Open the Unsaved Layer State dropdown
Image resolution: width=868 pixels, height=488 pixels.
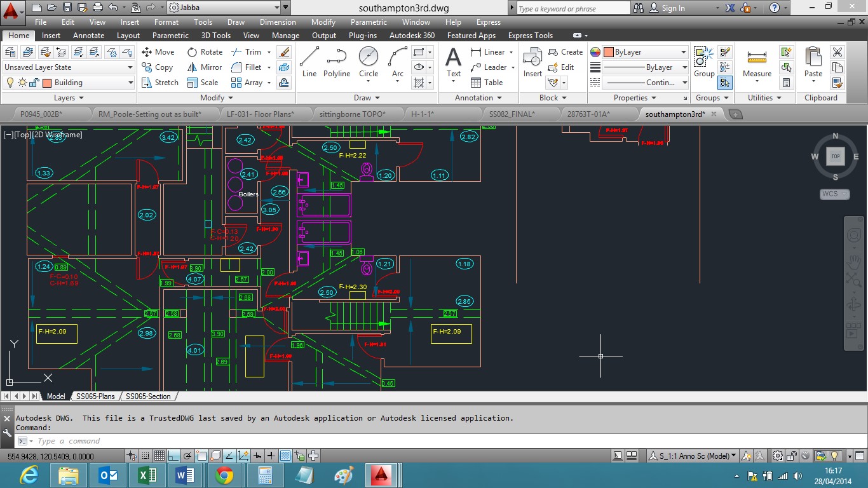(x=69, y=67)
